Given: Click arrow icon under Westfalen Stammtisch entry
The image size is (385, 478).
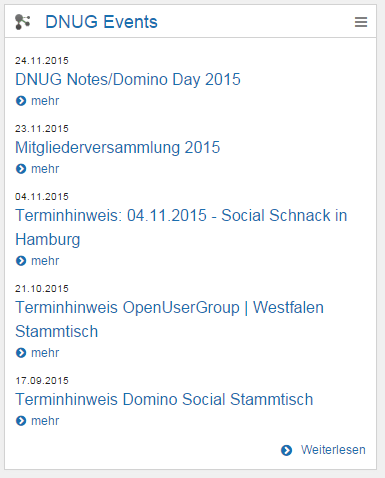Looking at the screenshot, I should (21, 353).
